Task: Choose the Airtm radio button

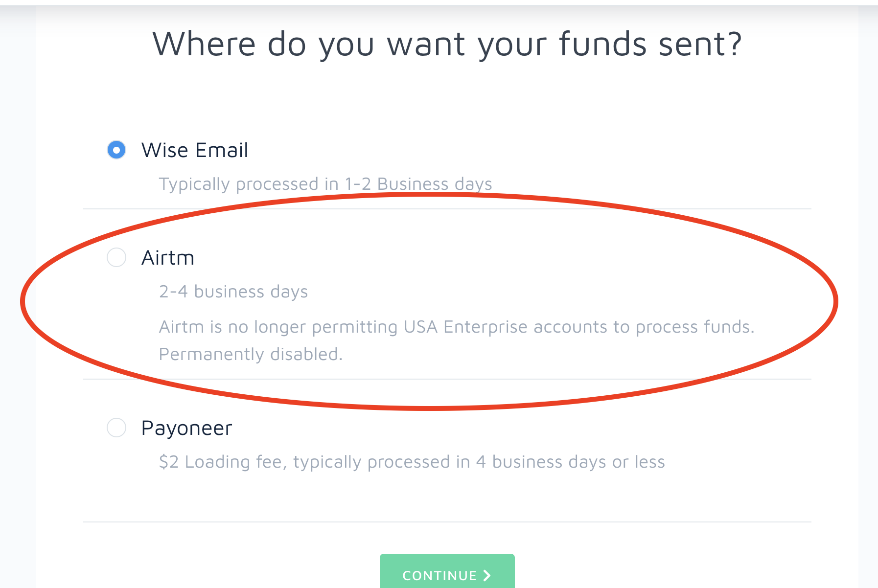Action: click(116, 257)
